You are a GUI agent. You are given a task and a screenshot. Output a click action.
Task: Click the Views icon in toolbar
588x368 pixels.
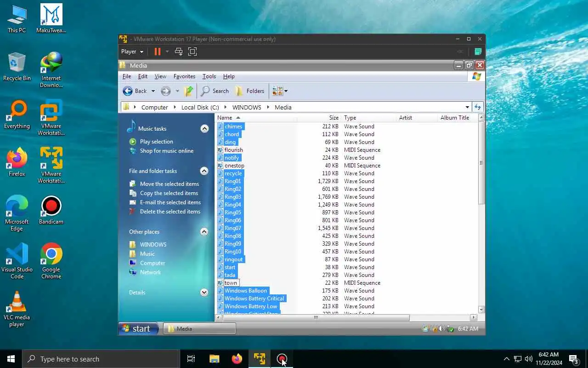(x=277, y=91)
